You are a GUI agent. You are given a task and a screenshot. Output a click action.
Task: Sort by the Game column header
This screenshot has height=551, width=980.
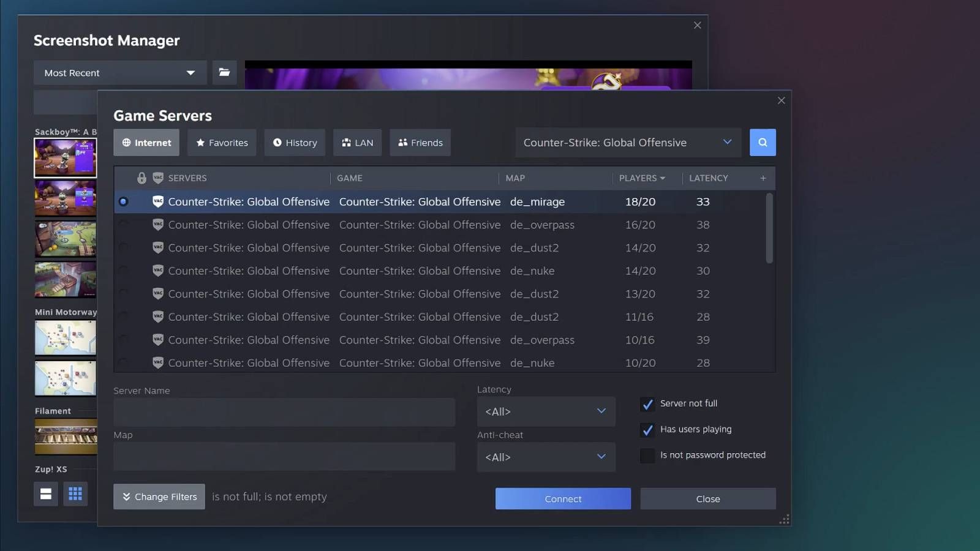point(349,178)
